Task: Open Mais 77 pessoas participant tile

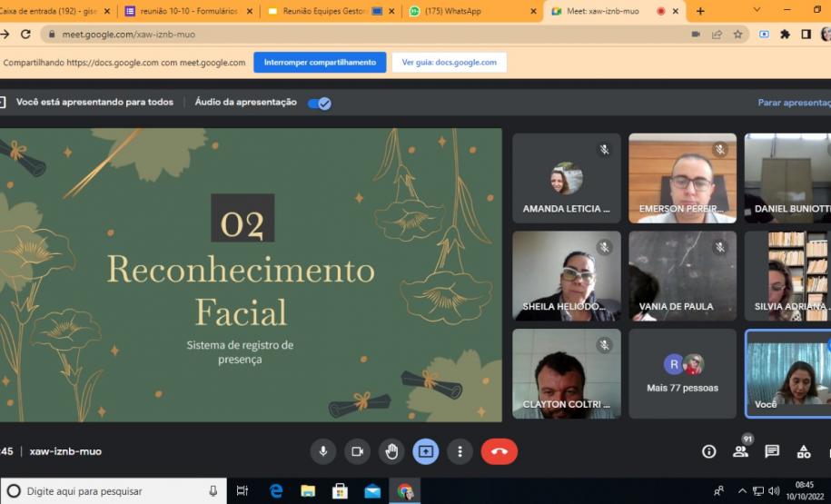Action: click(682, 374)
